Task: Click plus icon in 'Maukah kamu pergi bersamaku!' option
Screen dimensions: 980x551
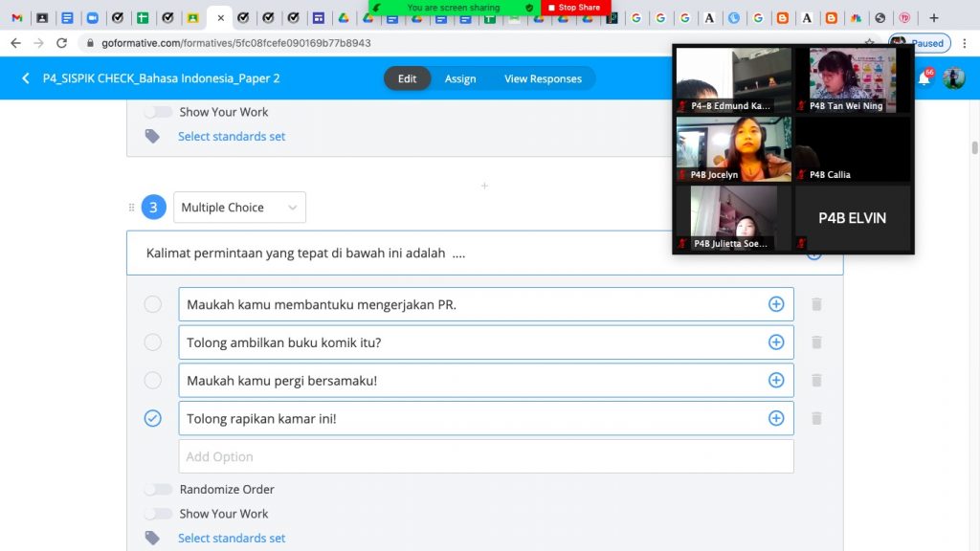Action: [x=776, y=381]
